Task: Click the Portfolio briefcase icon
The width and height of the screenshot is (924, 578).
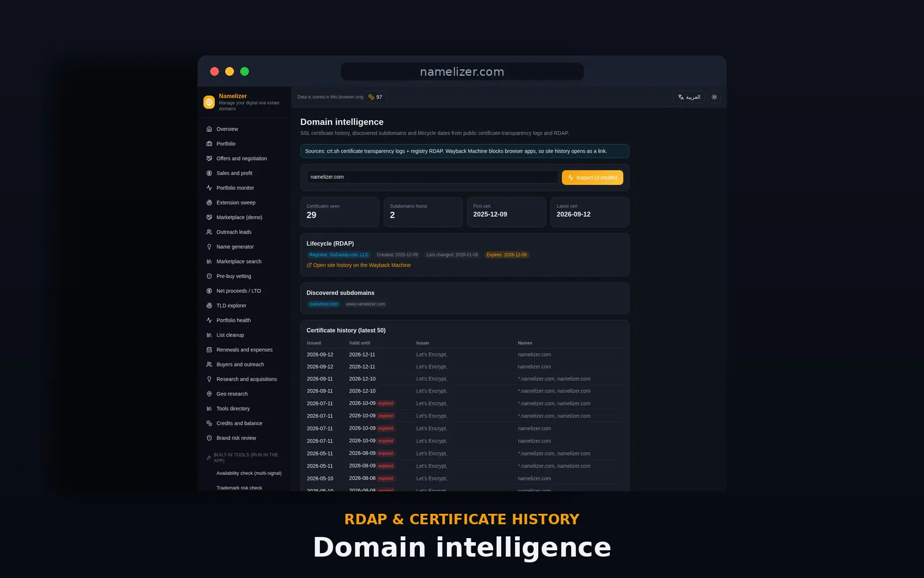Action: [x=209, y=144]
